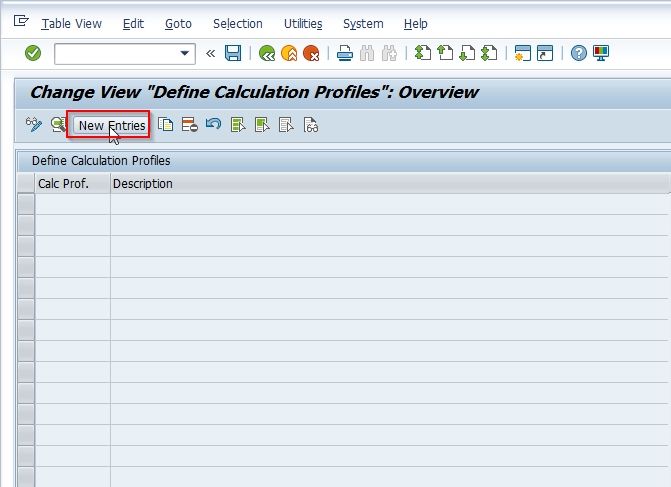Click the Save floppy disk icon
Viewport: 671px width, 487px height.
(233, 53)
